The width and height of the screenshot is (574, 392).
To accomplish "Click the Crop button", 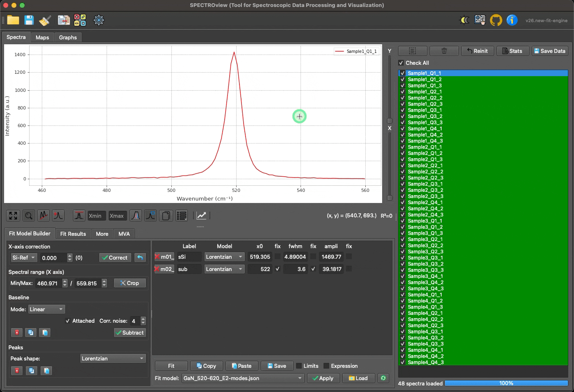I will coord(130,283).
